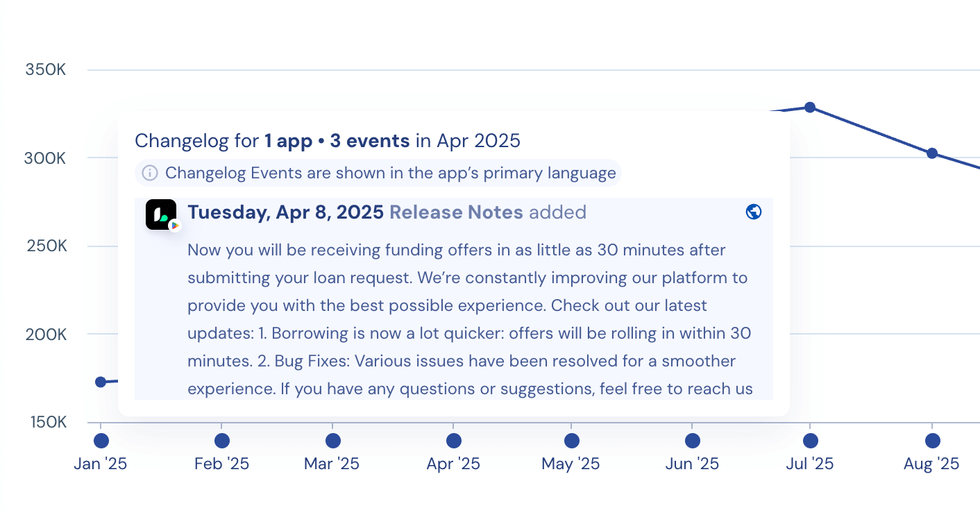This screenshot has height=515, width=980.
Task: Click the January data point on the line
Action: coord(101,382)
